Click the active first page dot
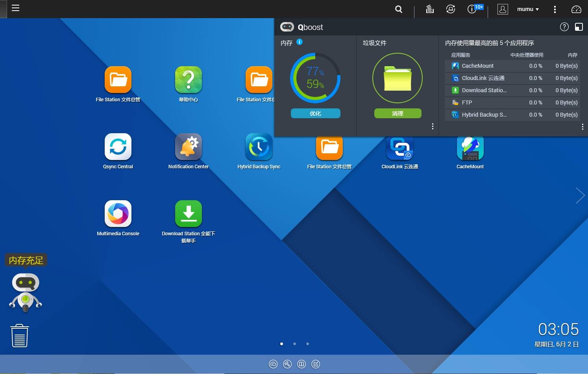This screenshot has height=374, width=588. 281,344
